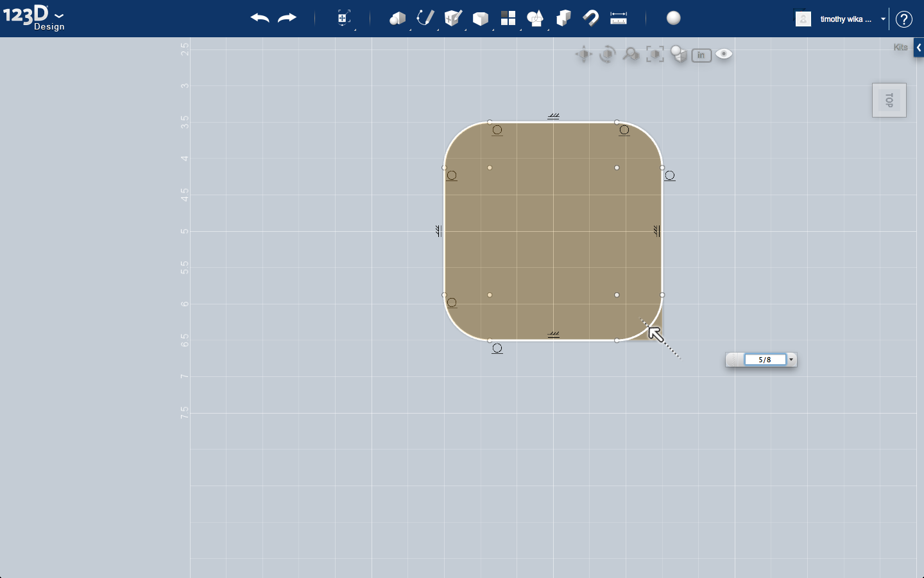
Task: Click the TOP view cube face
Action: tap(889, 100)
